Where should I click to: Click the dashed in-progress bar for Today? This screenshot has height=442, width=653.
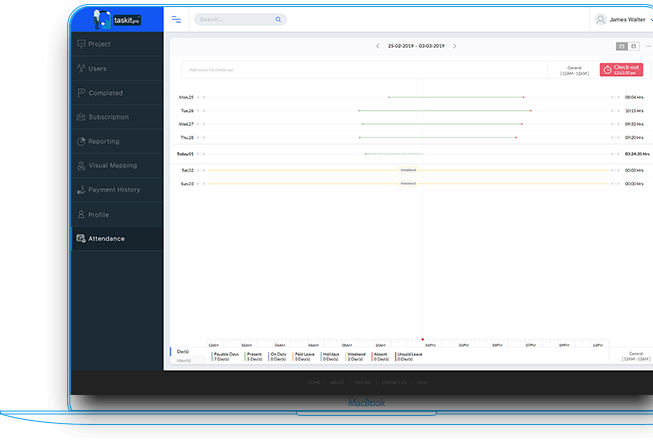(394, 154)
